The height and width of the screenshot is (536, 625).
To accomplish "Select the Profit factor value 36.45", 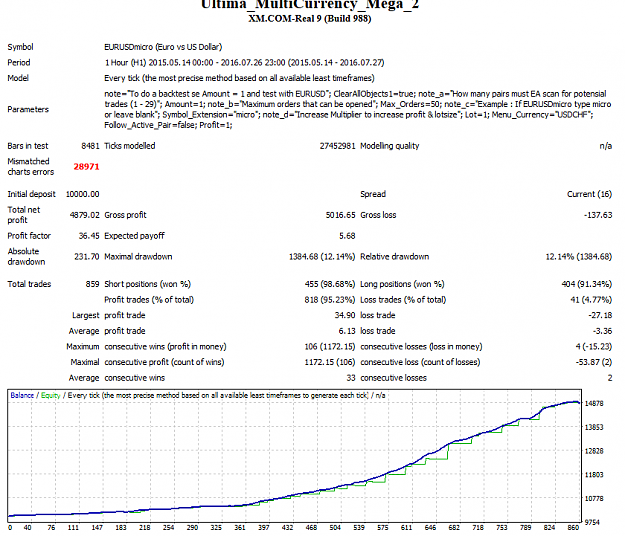I will 89,236.
